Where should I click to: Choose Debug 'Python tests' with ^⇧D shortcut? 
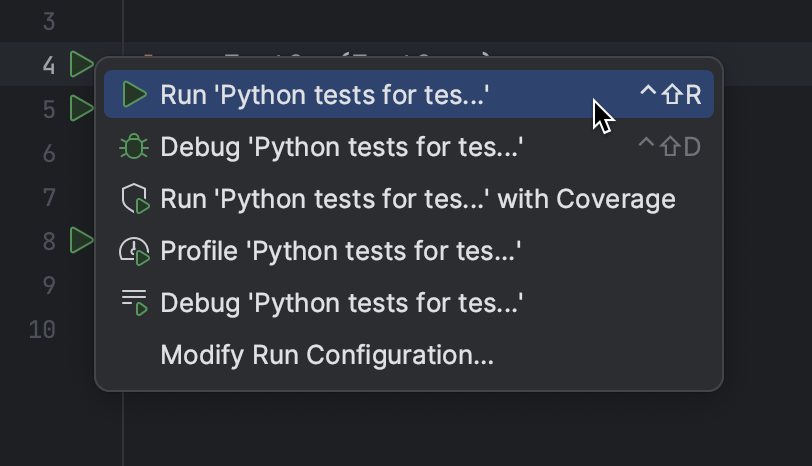click(341, 148)
